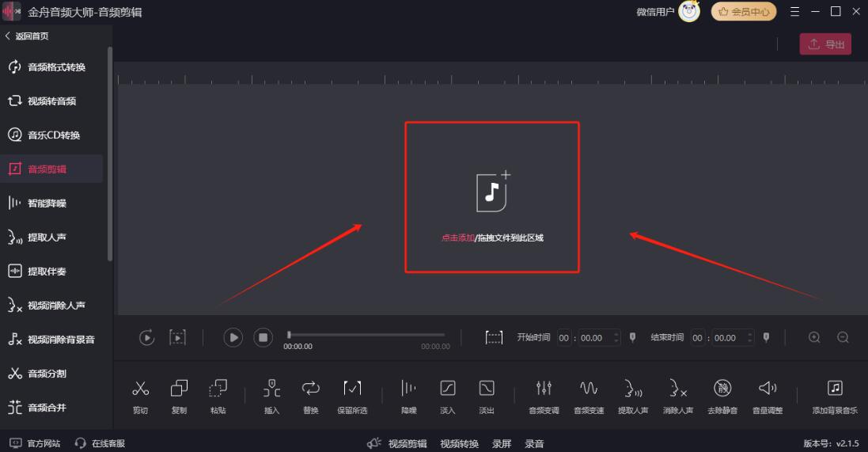Click the marker pin next to 开始时间

(633, 337)
